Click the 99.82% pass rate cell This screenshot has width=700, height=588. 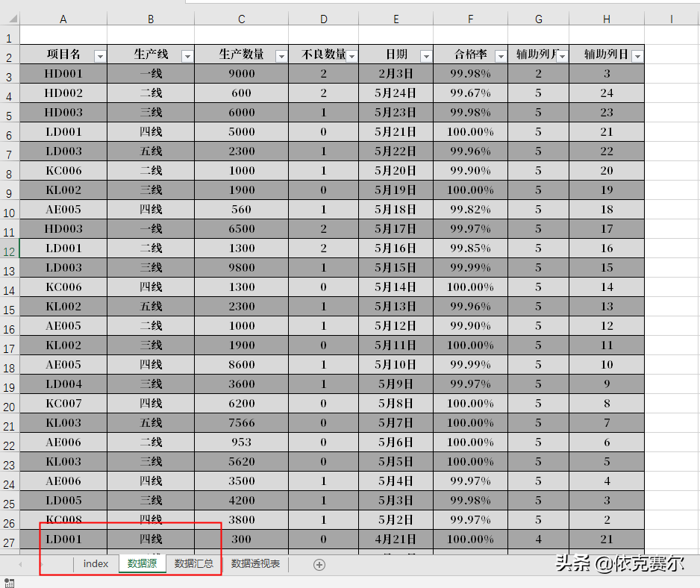471,210
